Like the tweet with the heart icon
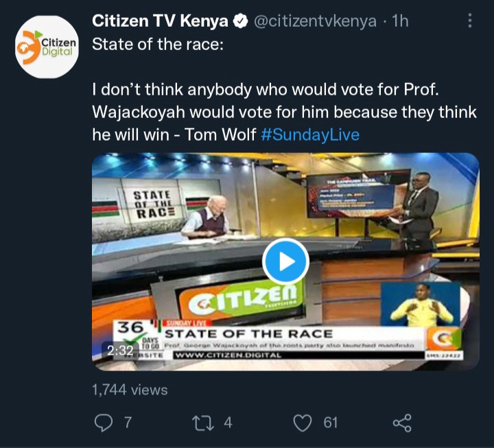This screenshot has width=494, height=448. 303,423
